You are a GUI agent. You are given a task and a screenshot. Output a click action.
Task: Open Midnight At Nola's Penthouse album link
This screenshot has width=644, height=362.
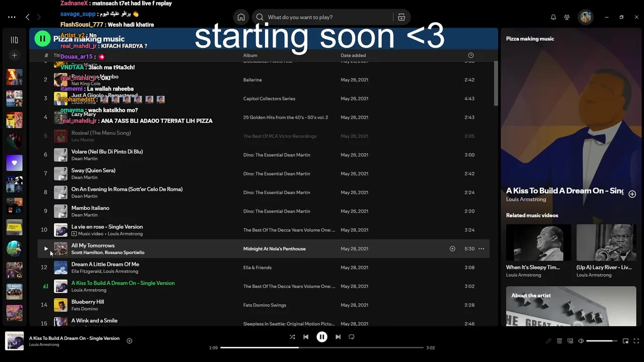pos(274,249)
